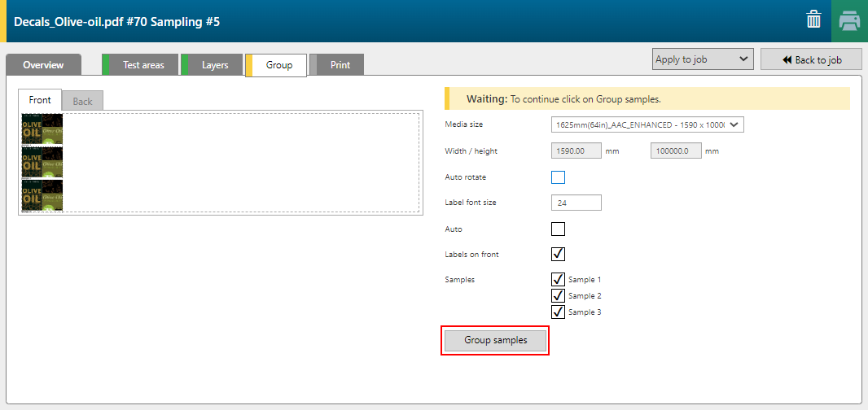Click the Back to job button
The image size is (868, 410).
811,59
